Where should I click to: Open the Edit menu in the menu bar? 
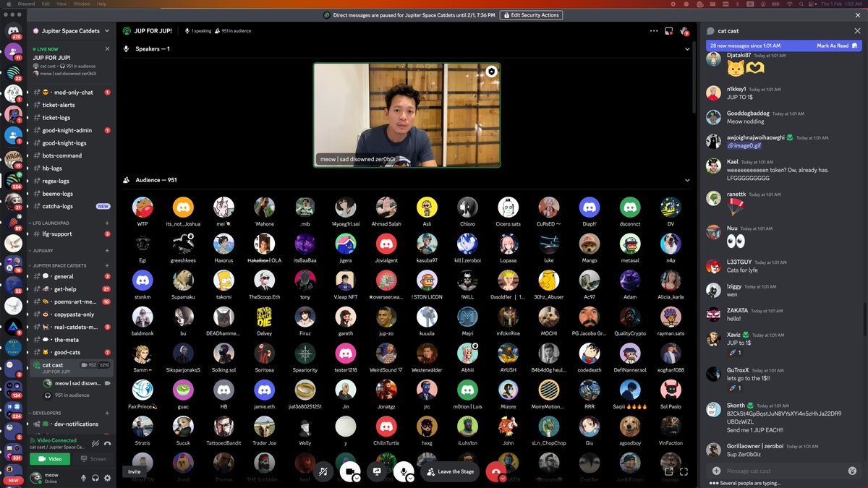pyautogui.click(x=46, y=4)
